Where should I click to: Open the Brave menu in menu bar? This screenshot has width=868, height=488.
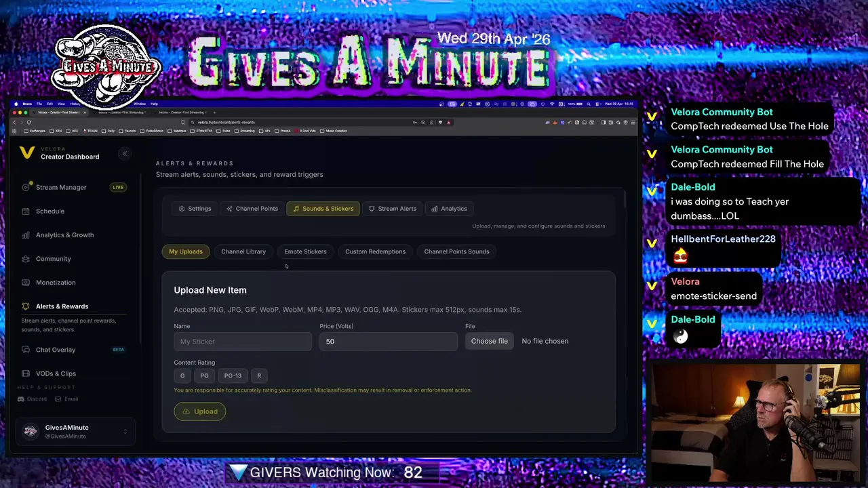click(27, 104)
